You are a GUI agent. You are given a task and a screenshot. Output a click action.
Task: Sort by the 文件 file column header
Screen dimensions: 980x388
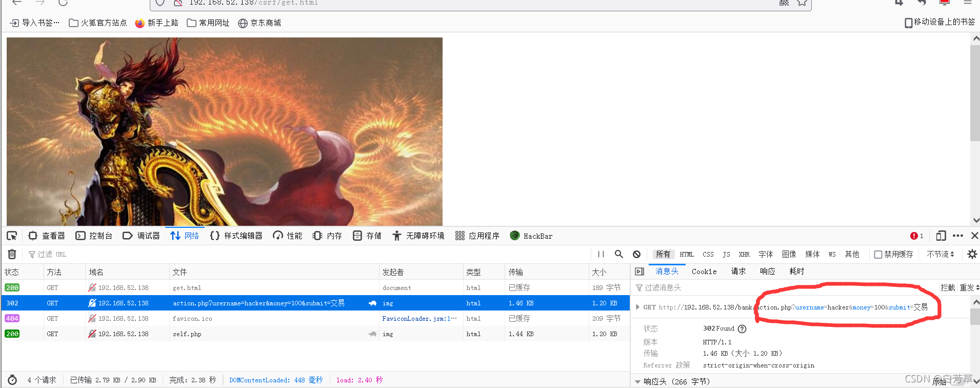274,272
